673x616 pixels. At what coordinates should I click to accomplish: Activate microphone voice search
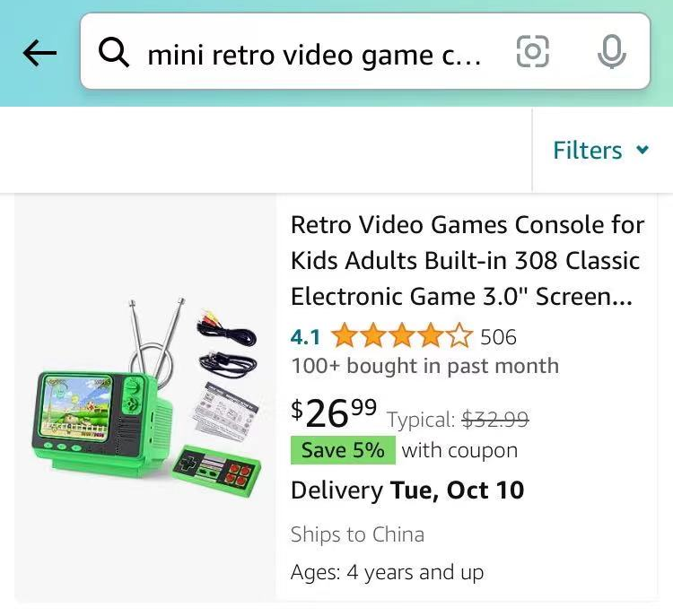click(612, 51)
